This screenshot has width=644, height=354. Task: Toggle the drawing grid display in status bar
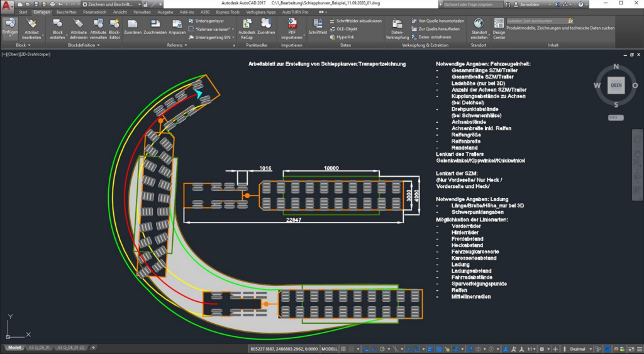pyautogui.click(x=343, y=349)
